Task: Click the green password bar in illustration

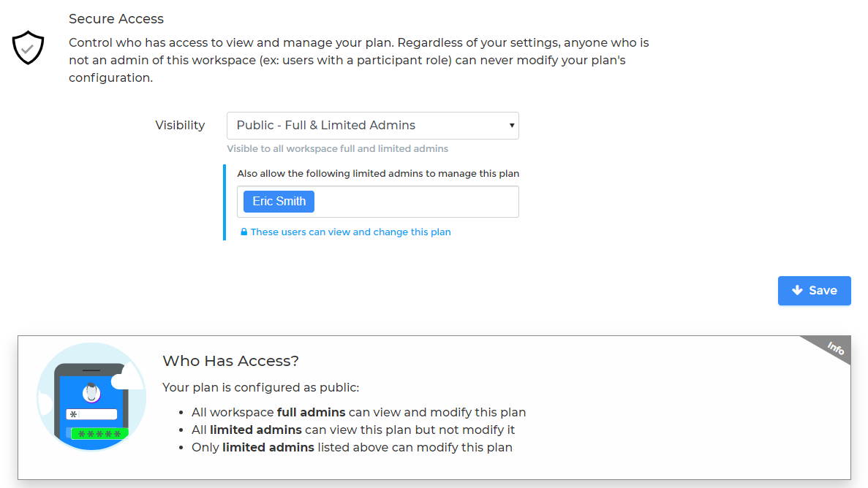Action: [x=99, y=433]
